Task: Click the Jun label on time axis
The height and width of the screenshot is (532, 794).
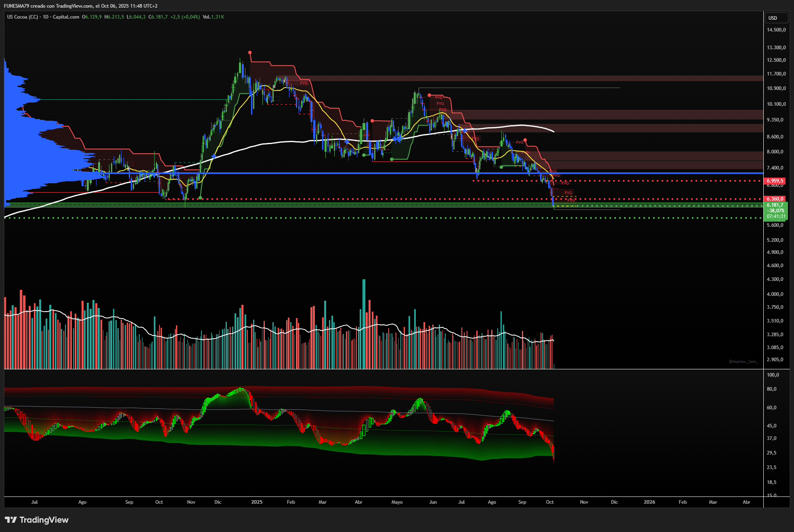Action: pyautogui.click(x=433, y=502)
